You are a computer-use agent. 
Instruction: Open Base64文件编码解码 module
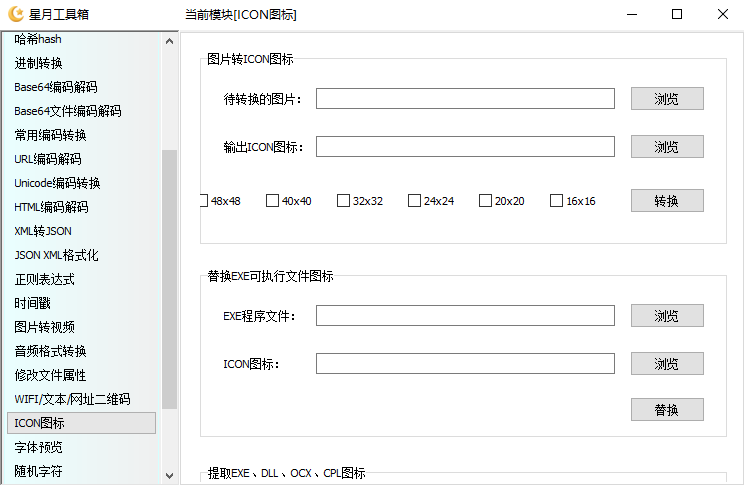point(68,111)
